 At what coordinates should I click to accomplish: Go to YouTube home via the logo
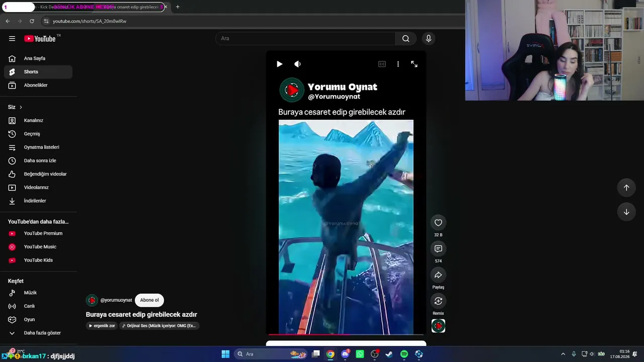[40, 39]
